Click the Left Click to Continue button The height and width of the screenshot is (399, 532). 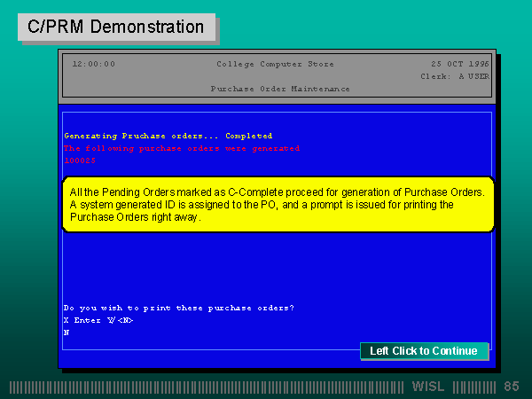(423, 351)
